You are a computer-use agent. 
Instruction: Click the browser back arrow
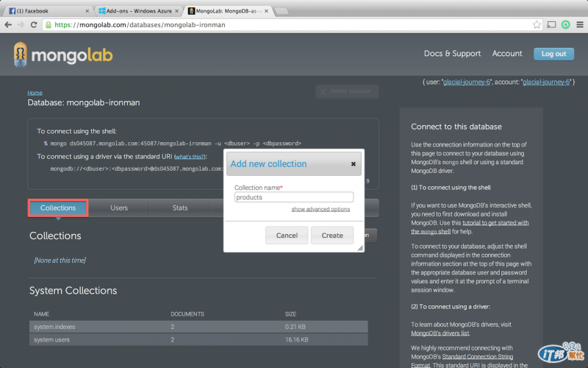tap(8, 25)
